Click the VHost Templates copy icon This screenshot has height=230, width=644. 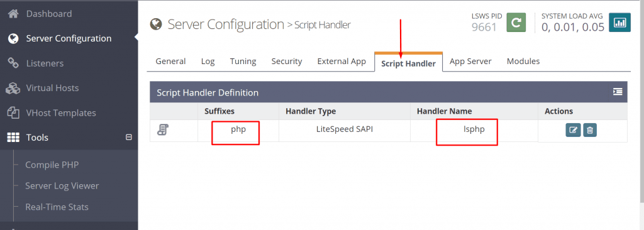[13, 112]
